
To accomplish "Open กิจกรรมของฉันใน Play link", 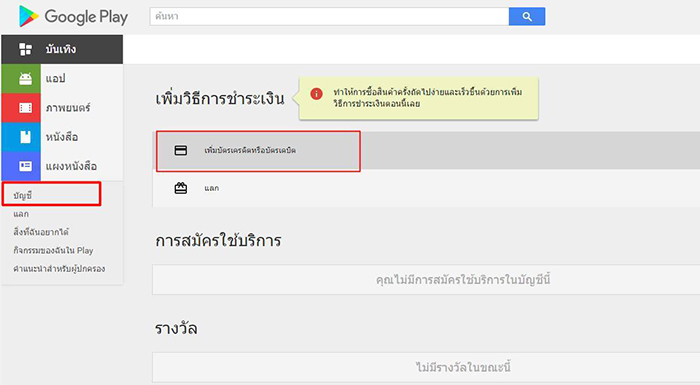I will (x=53, y=251).
